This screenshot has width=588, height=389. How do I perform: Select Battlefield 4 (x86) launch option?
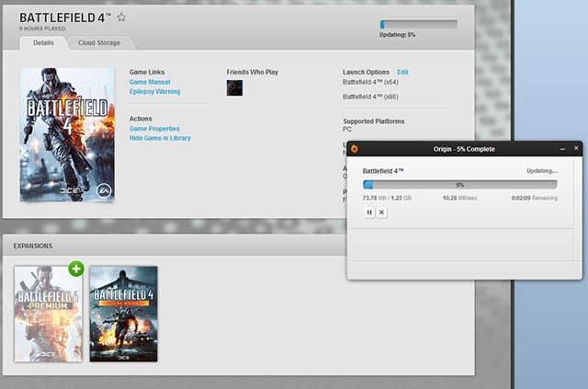click(370, 97)
